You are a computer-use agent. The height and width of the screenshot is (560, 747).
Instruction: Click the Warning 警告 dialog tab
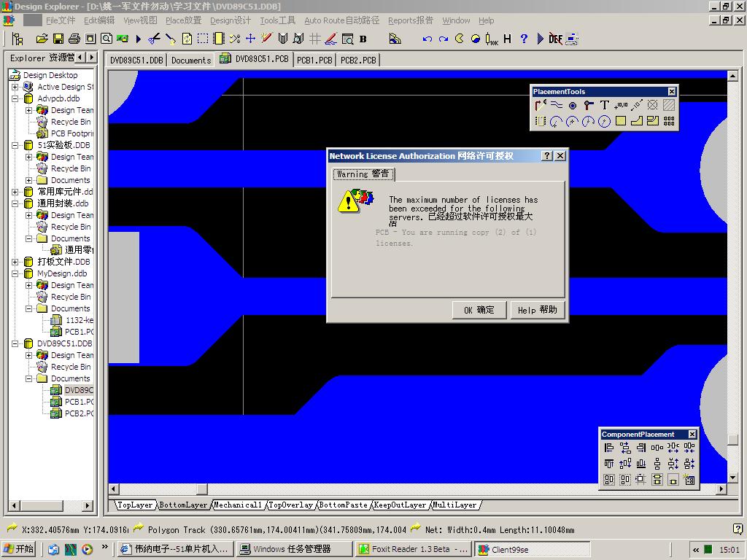coord(363,174)
